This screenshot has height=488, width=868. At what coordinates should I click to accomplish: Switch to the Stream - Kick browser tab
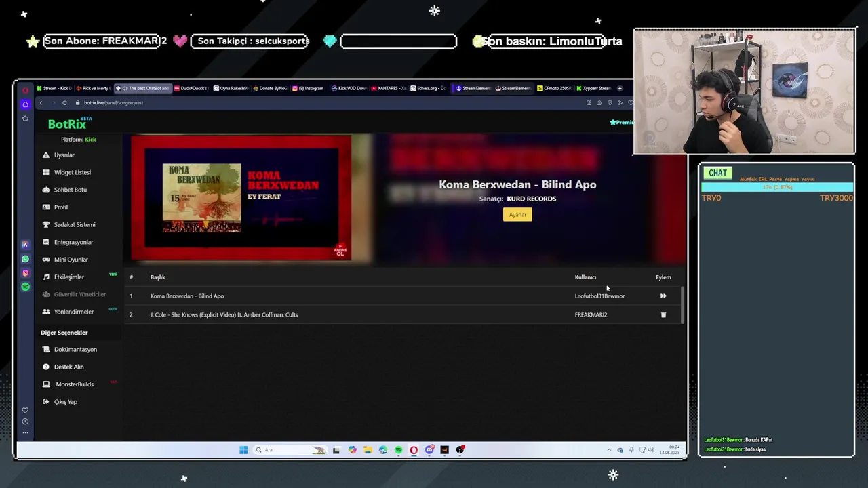pyautogui.click(x=54, y=88)
